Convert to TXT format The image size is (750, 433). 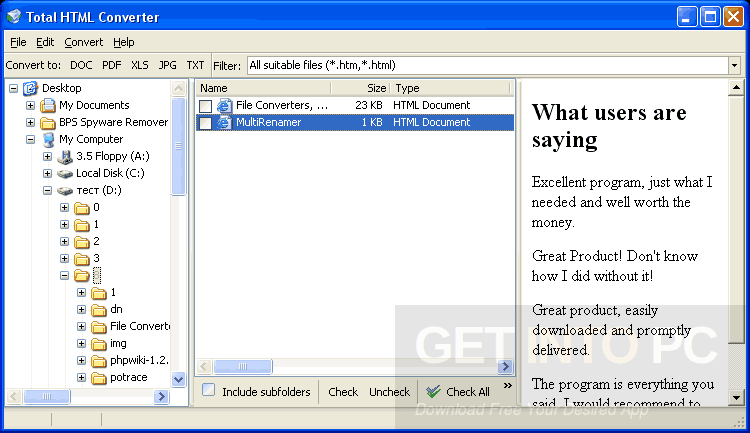coord(195,66)
